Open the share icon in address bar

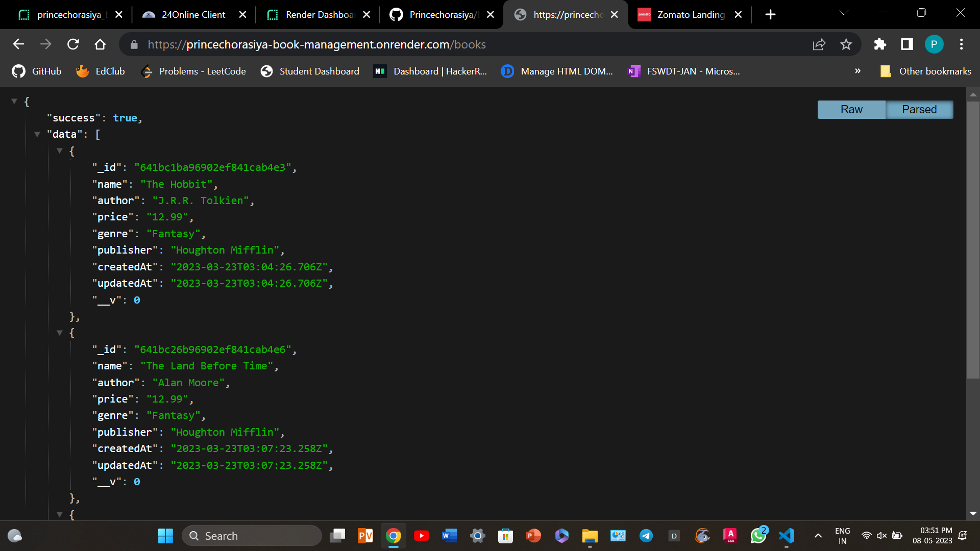[x=819, y=44]
